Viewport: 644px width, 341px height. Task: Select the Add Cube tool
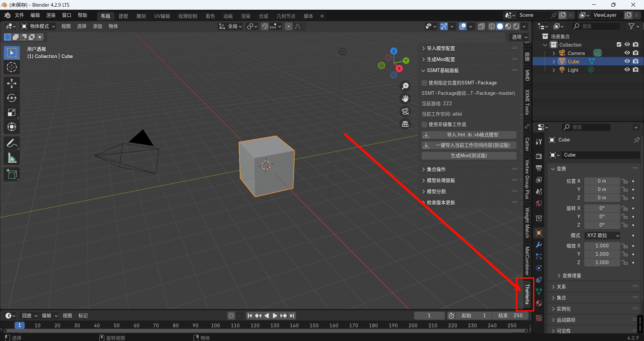(x=12, y=174)
